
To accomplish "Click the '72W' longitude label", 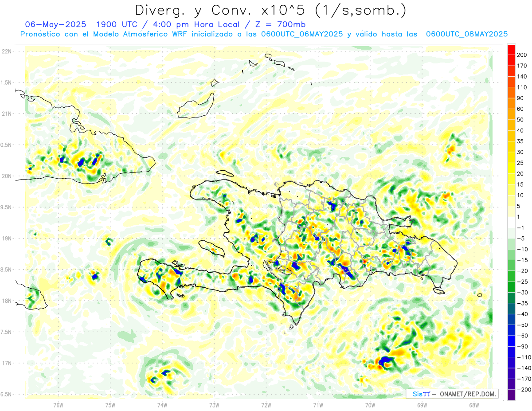I will [x=266, y=404].
